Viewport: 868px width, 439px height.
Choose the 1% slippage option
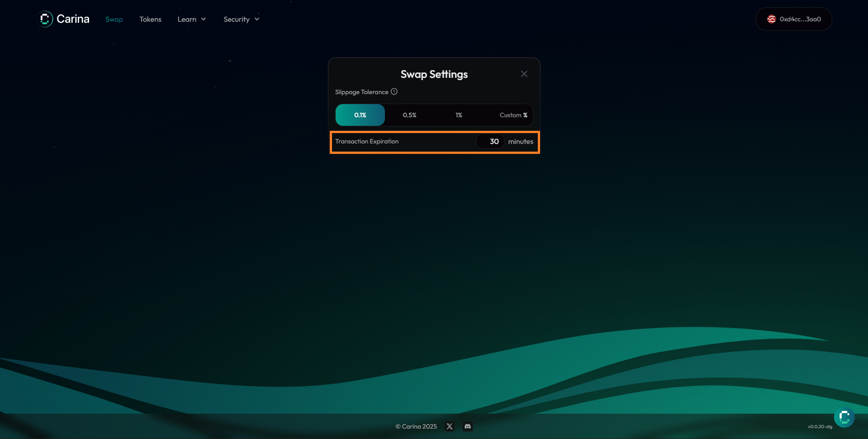pos(459,115)
